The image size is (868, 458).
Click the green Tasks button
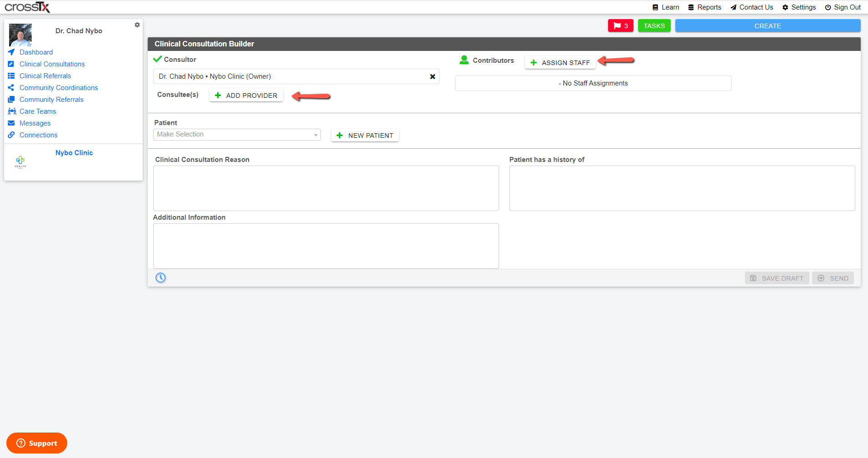pos(654,26)
